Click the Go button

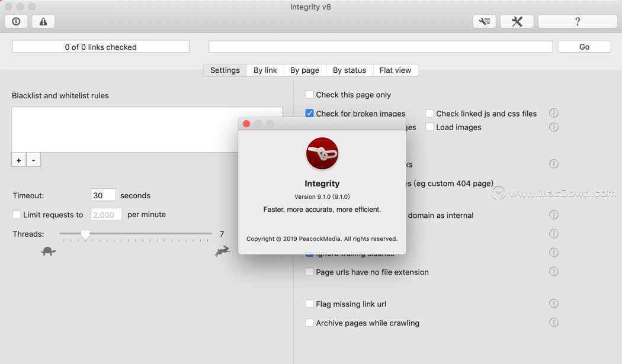click(584, 47)
